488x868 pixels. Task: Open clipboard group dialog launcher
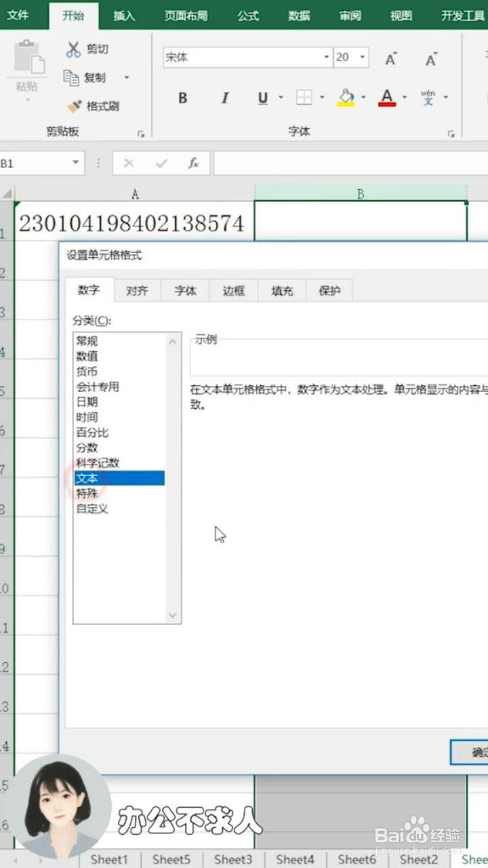pos(141,134)
